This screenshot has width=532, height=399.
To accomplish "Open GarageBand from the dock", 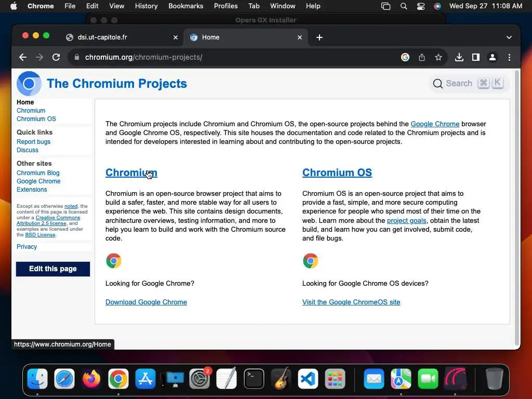I will [281, 379].
